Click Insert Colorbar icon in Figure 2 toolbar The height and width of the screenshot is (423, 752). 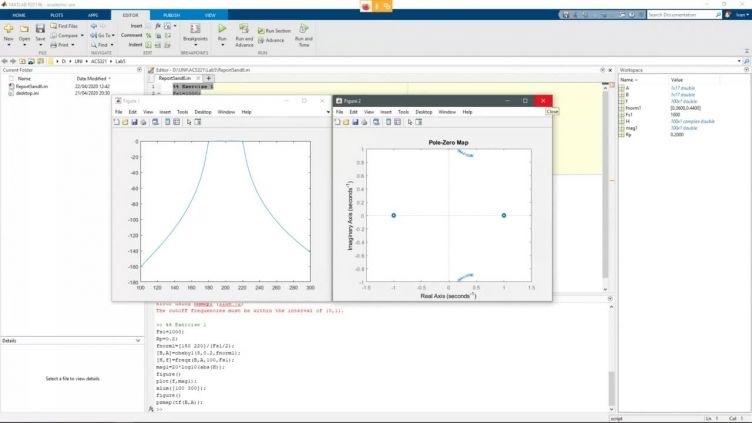[388, 122]
